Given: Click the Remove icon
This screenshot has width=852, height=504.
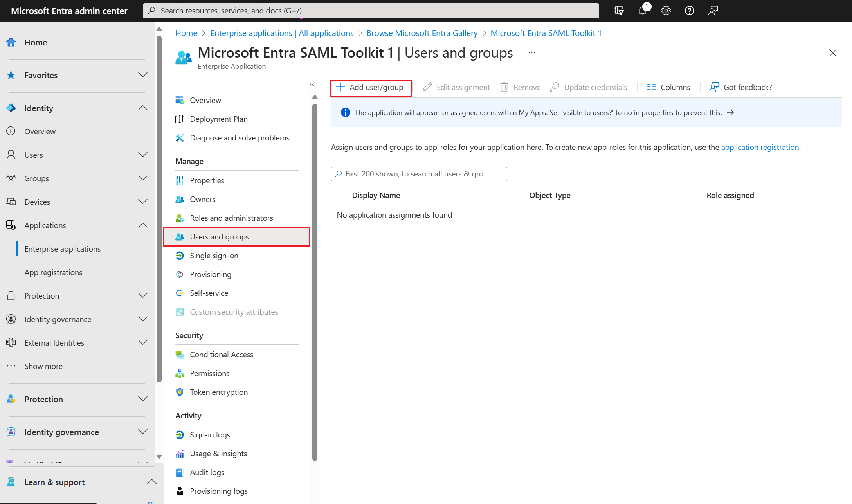Looking at the screenshot, I should tap(504, 86).
